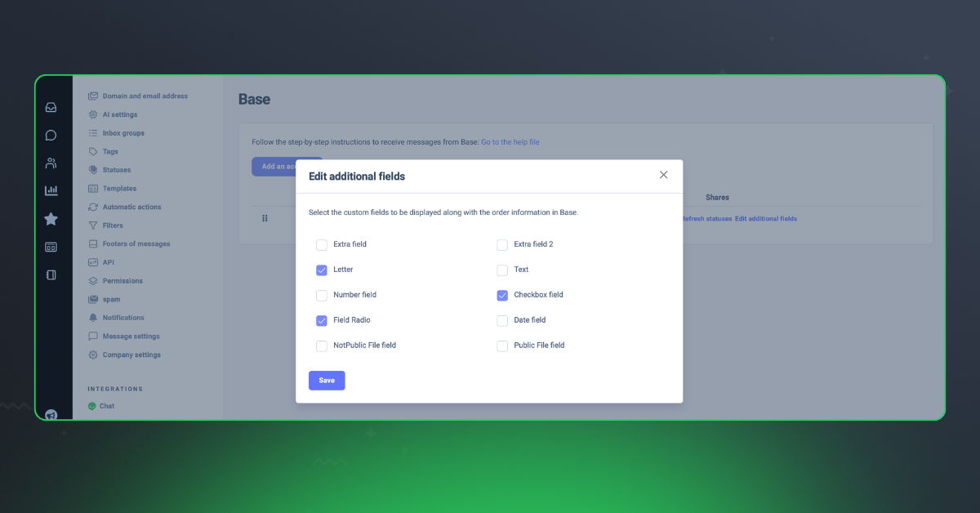Open the chat bubble icon in sidebar
The width and height of the screenshot is (980, 513).
[51, 135]
